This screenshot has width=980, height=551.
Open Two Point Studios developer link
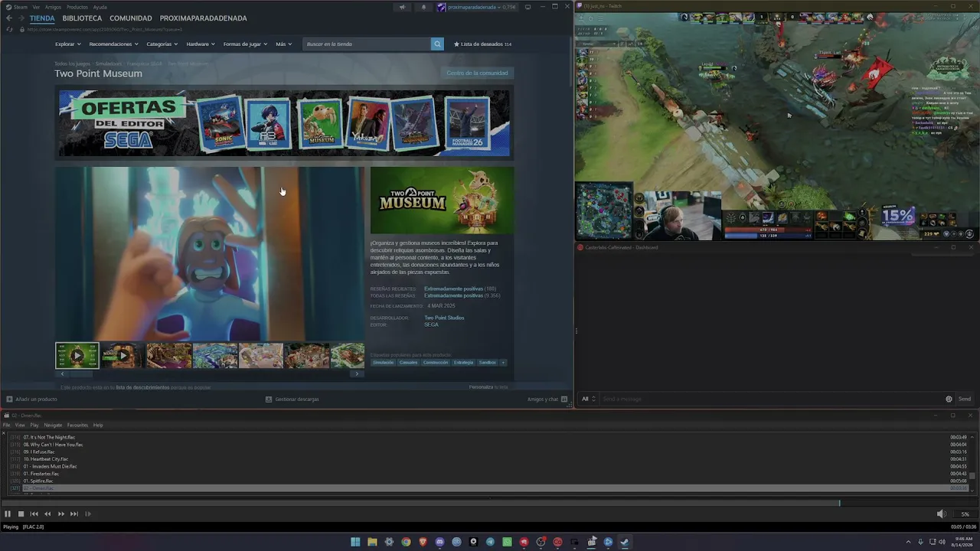point(444,318)
